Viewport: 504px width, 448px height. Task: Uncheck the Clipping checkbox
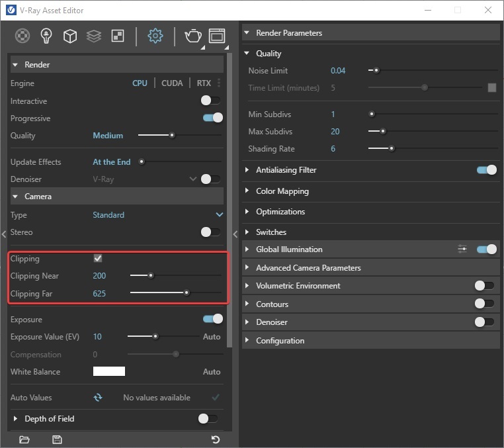98,258
